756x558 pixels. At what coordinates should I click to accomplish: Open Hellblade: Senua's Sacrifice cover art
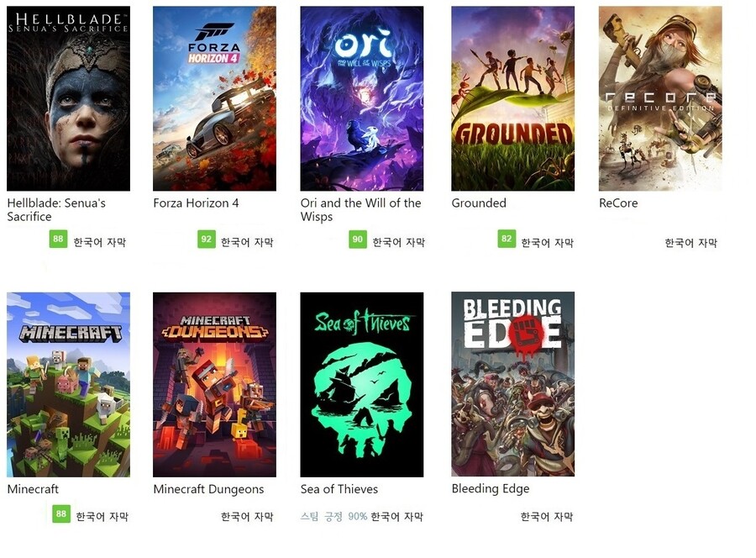point(69,98)
